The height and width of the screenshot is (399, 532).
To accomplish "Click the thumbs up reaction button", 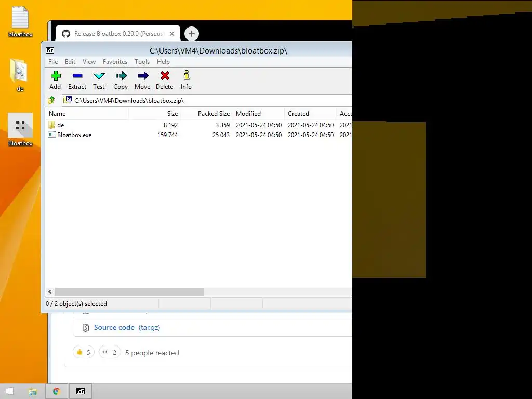I will tap(84, 352).
